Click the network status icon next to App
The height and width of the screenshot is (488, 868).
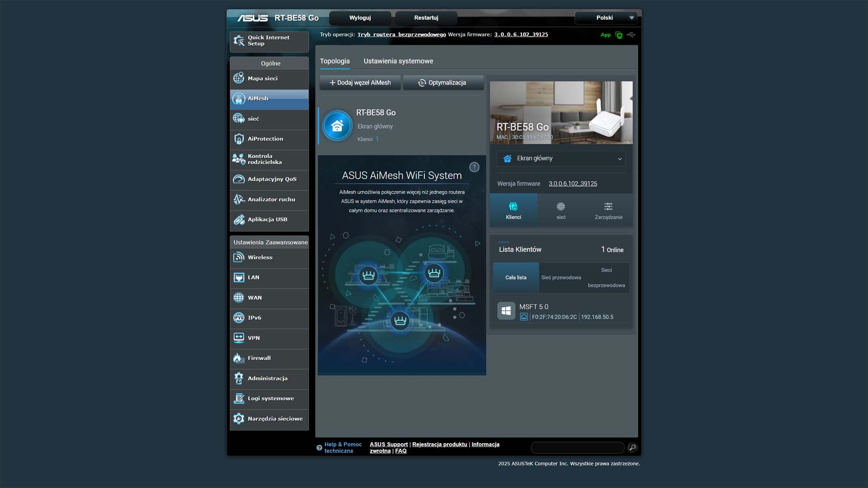pos(619,35)
